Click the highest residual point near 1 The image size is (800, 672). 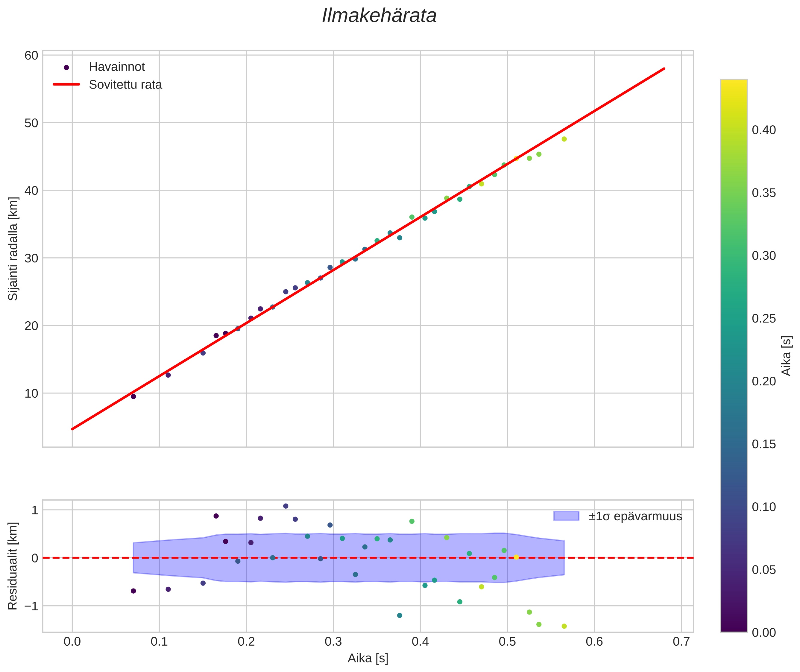point(286,506)
